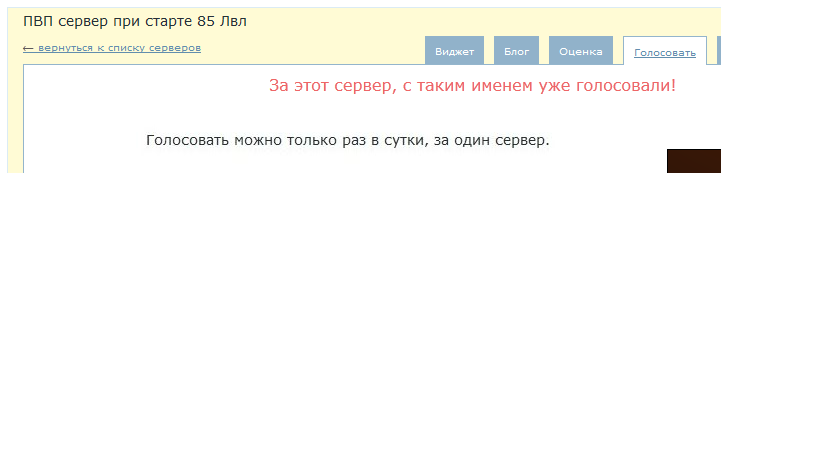This screenshot has width=819, height=460.
Task: Click the number 85 in the title
Action: tap(207, 21)
